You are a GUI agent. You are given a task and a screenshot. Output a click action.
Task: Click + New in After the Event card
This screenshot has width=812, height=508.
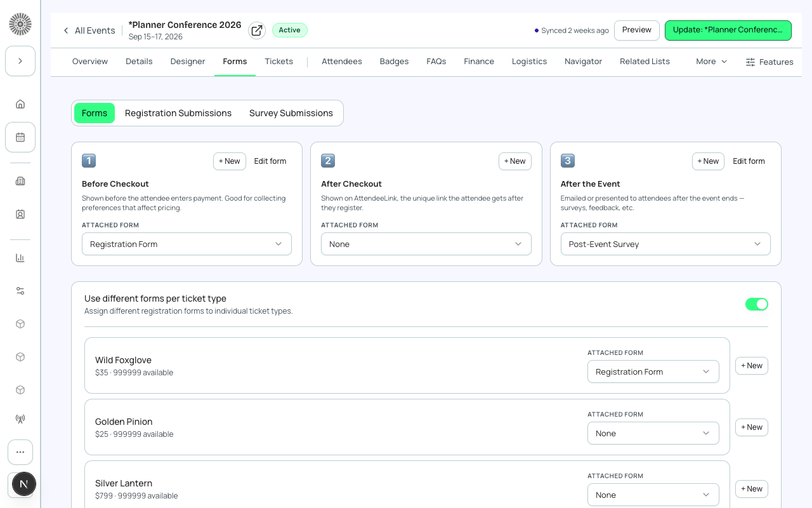pyautogui.click(x=708, y=161)
